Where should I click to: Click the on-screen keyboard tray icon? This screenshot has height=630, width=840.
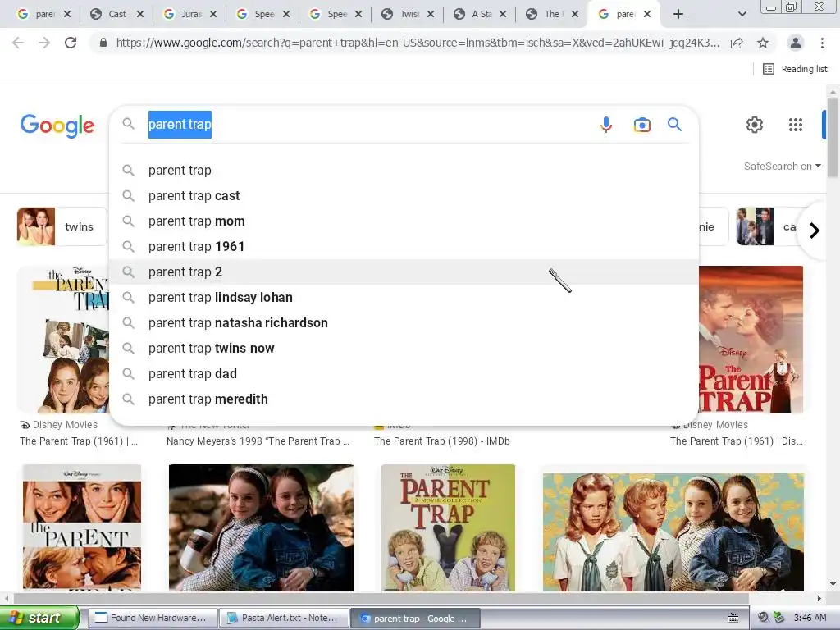pyautogui.click(x=733, y=619)
